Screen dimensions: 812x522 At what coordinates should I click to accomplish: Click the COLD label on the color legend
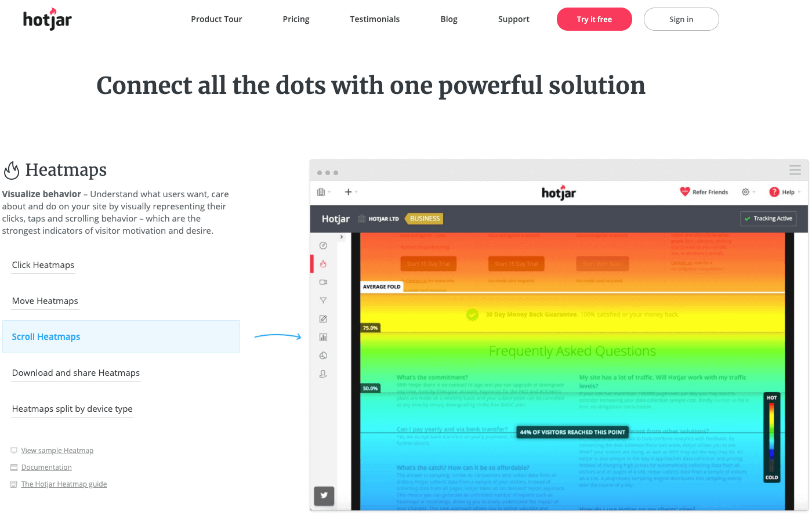click(771, 477)
